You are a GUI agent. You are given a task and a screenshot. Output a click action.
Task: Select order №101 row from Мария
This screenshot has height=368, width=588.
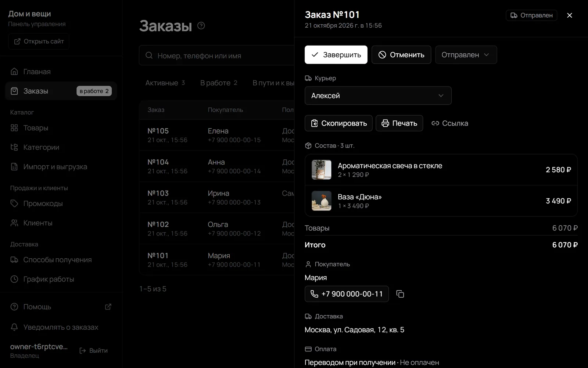pos(217,260)
